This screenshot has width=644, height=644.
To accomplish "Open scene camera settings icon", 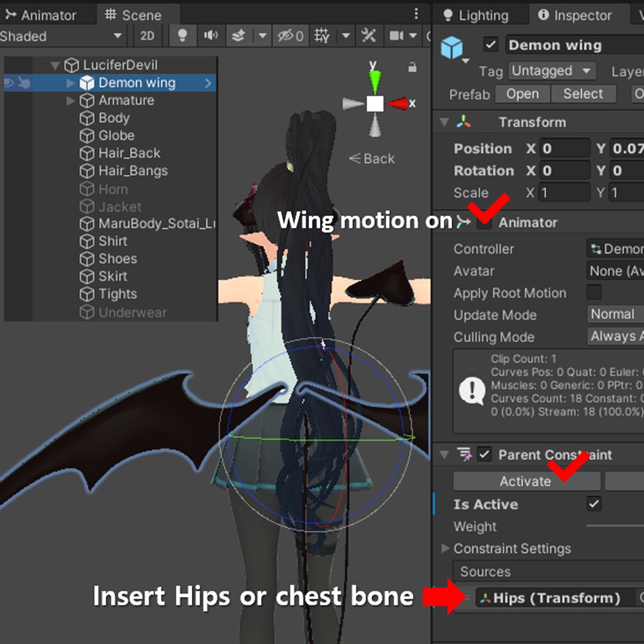I will point(396,36).
